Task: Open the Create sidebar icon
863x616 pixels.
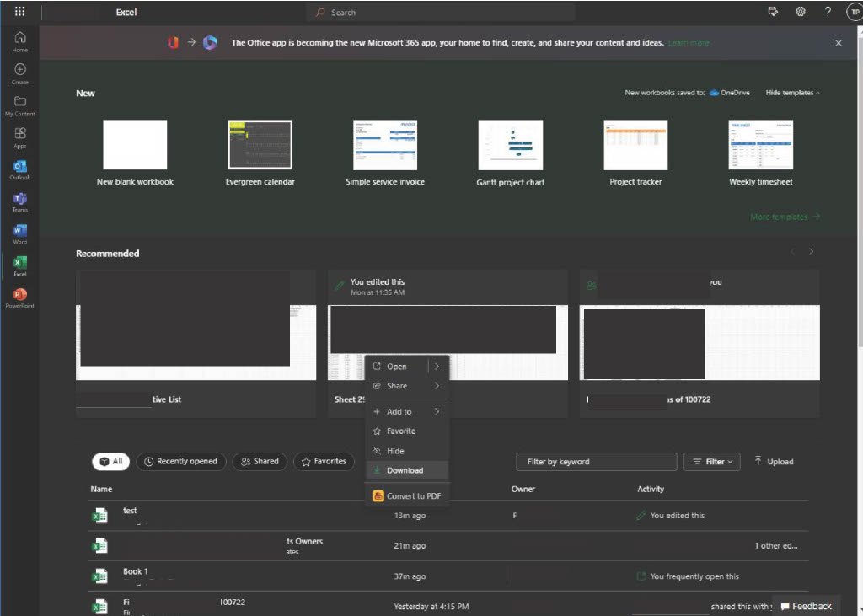Action: click(20, 74)
